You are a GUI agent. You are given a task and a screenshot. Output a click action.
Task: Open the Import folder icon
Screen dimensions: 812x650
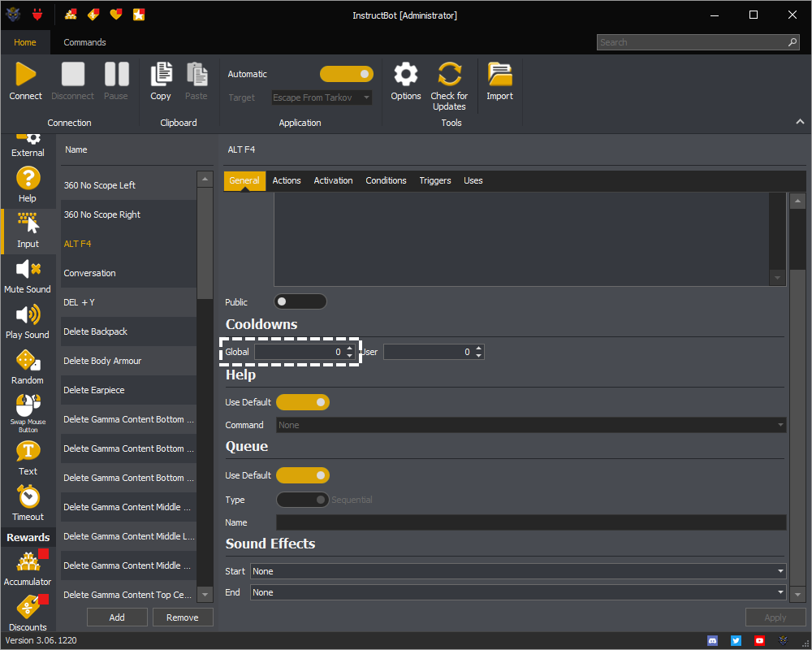coord(499,74)
